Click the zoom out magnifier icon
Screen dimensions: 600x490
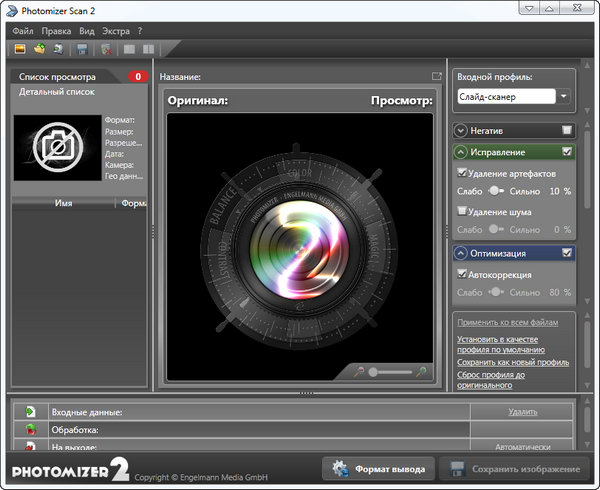[x=359, y=372]
